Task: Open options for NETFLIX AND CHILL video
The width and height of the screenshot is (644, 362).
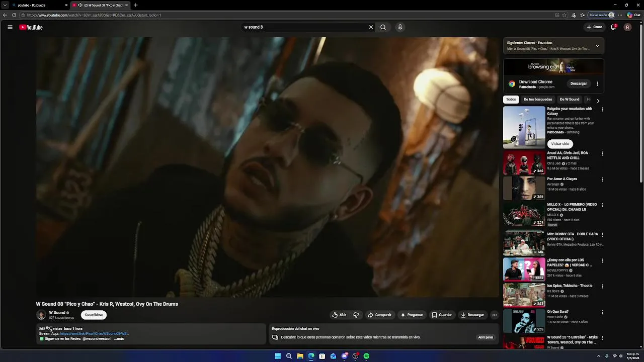Action: click(602, 153)
